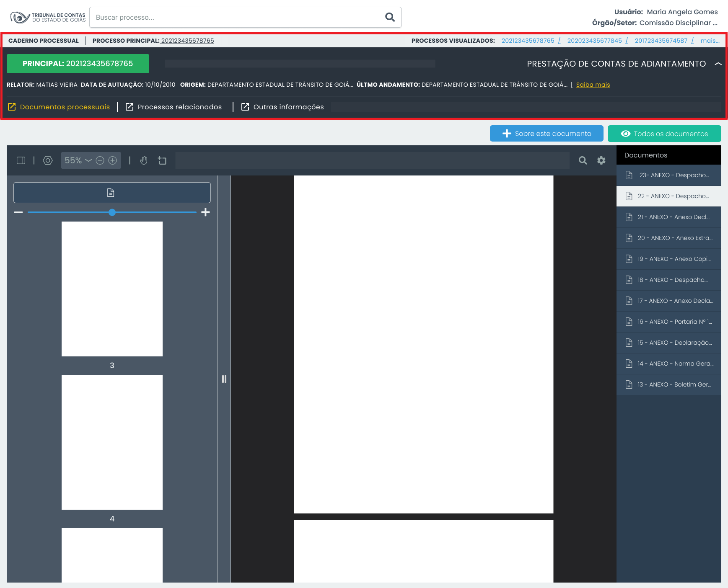The image size is (728, 588).
Task: Open the 55% zoom level dropdown
Action: click(78, 160)
